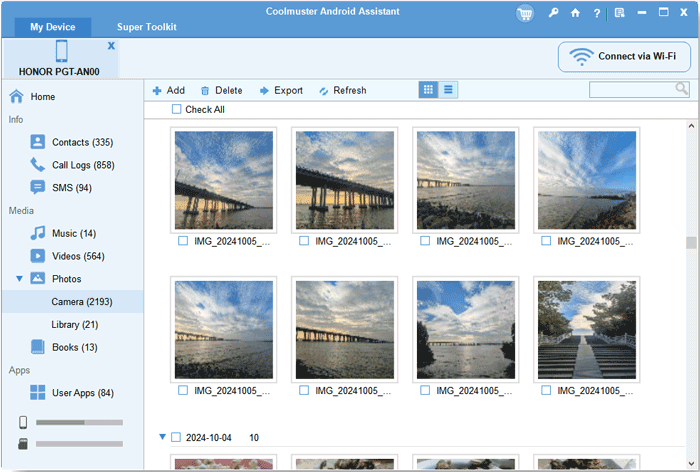Click the search magnifier icon
Screen dimensions: 700x472
click(682, 89)
